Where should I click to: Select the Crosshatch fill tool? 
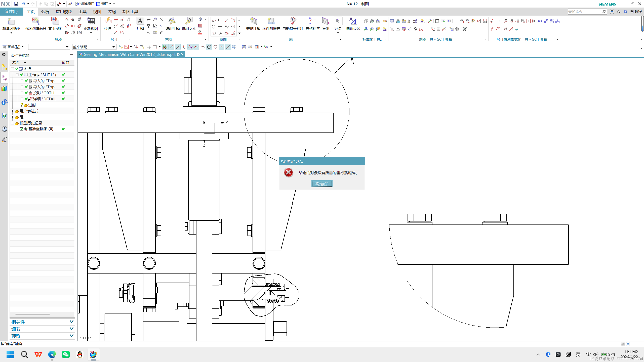(x=200, y=26)
